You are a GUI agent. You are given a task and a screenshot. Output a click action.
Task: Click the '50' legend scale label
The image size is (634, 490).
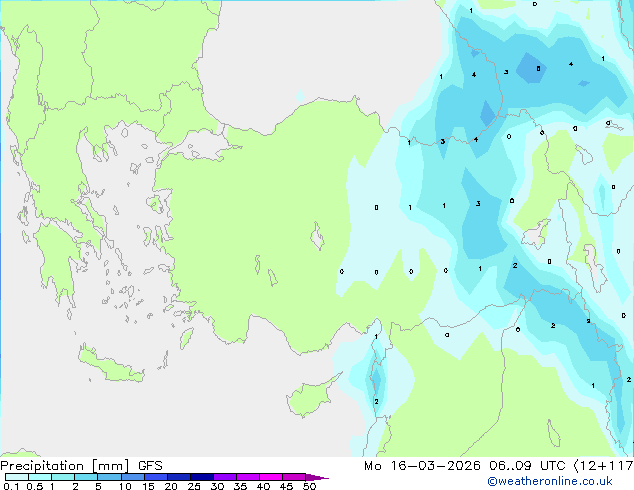(310, 486)
